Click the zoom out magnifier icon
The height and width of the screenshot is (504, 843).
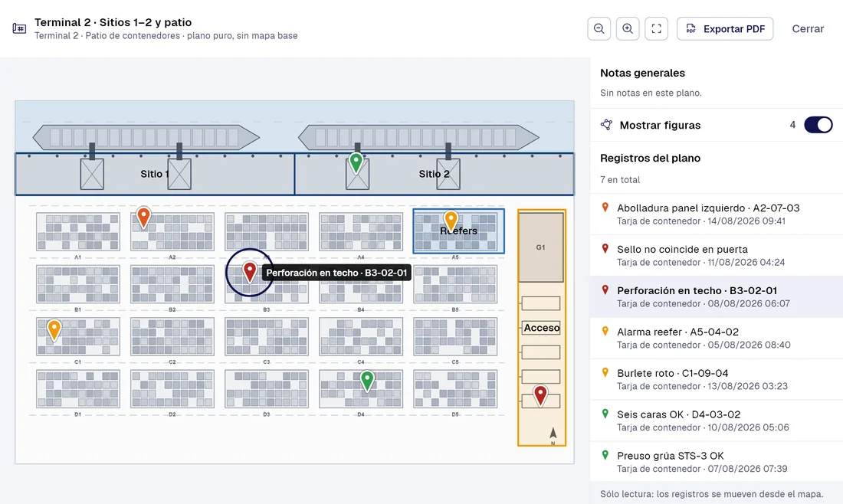[x=599, y=28]
